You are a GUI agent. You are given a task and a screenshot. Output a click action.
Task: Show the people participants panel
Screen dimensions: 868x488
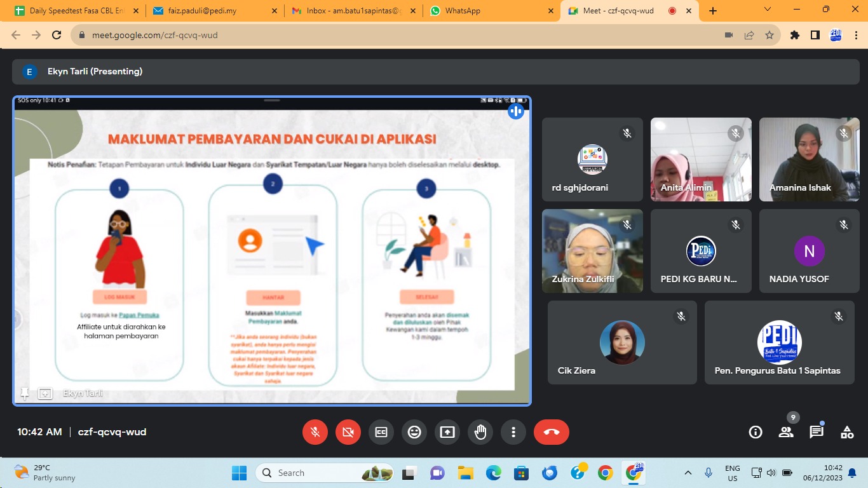[786, 432]
